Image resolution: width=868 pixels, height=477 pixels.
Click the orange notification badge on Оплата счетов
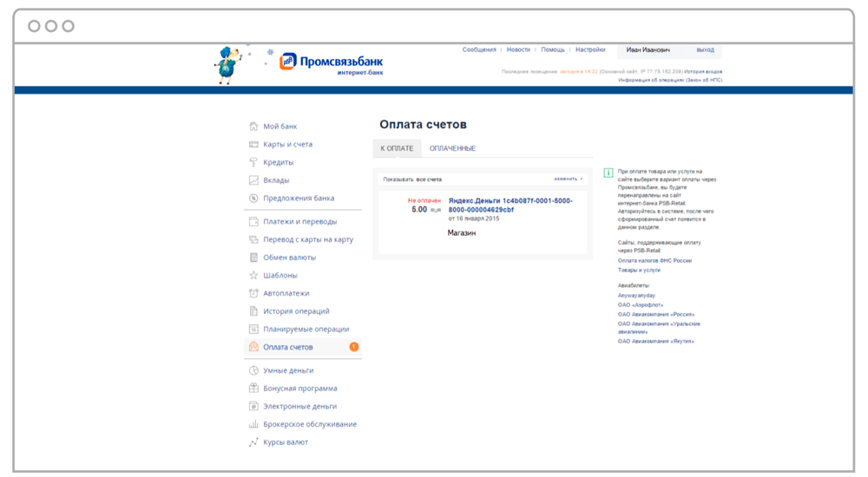[354, 347]
